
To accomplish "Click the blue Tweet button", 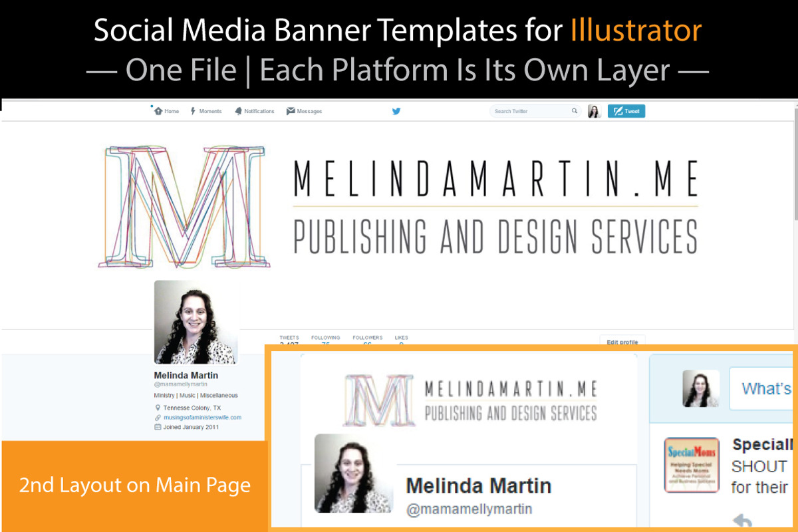I will pos(626,111).
